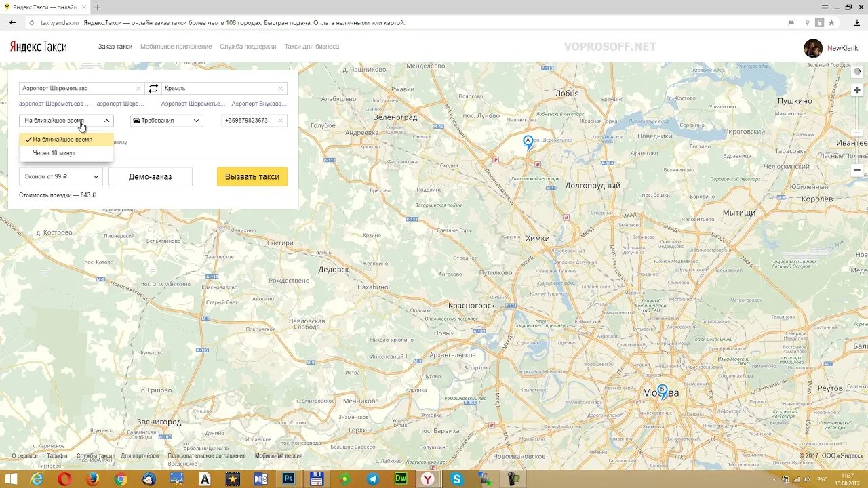Open Photoshop from taskbar
Viewport: 868px width, 488px height.
tap(288, 479)
